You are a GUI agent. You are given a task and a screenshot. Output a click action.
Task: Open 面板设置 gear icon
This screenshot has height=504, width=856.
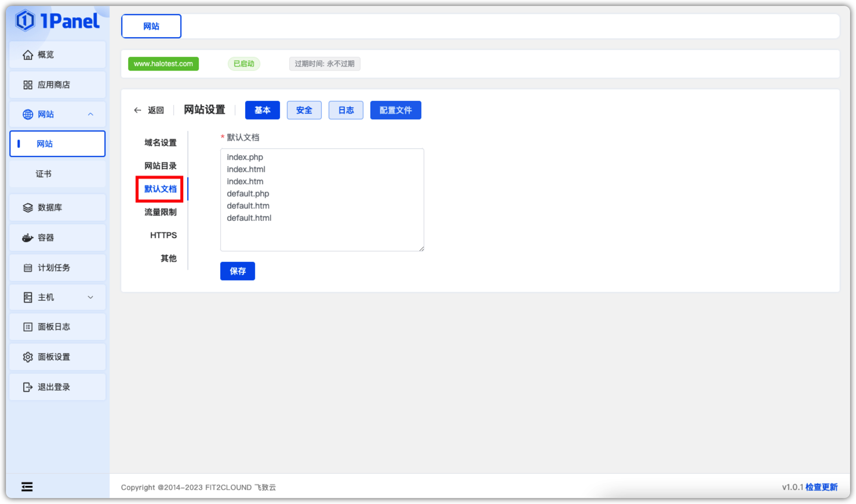click(x=28, y=357)
